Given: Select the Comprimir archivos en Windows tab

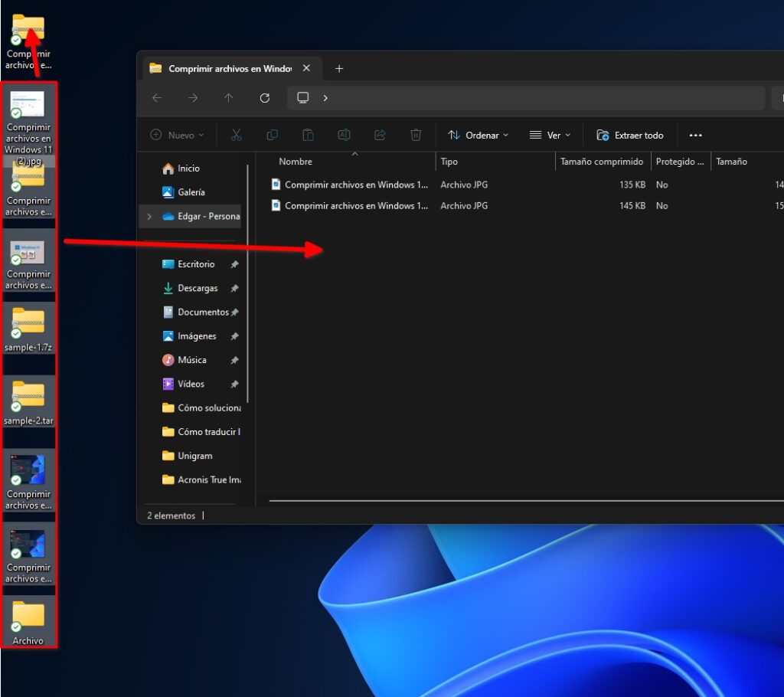Looking at the screenshot, I should coord(230,68).
